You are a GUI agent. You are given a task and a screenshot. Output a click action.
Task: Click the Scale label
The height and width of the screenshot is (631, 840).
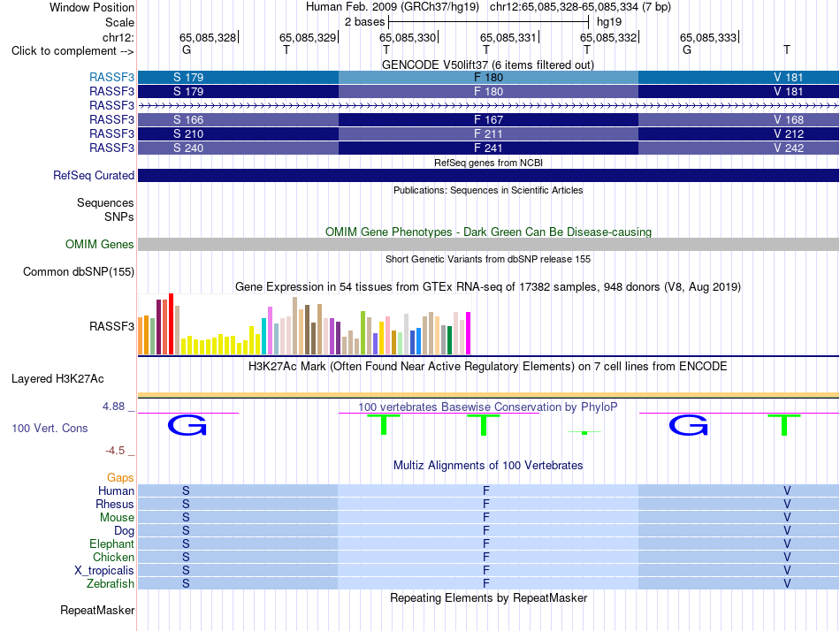(119, 22)
